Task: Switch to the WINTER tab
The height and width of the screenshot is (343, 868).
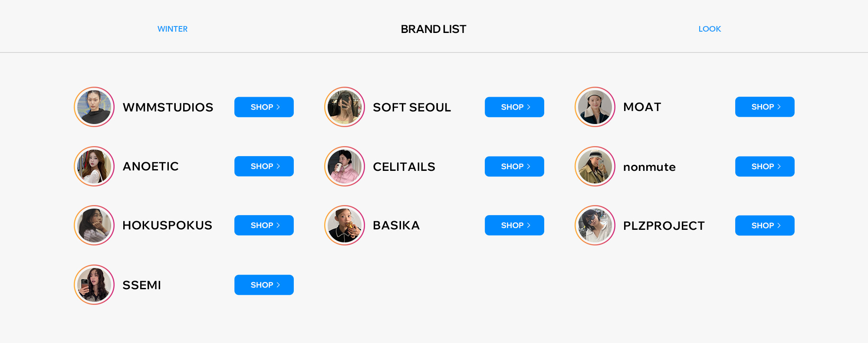Action: pos(172,29)
